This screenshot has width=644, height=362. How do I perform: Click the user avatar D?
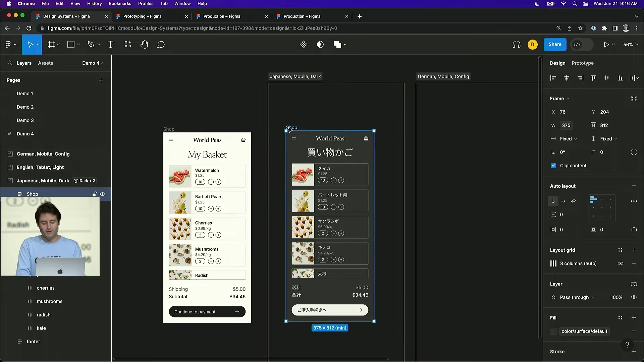[x=532, y=45]
